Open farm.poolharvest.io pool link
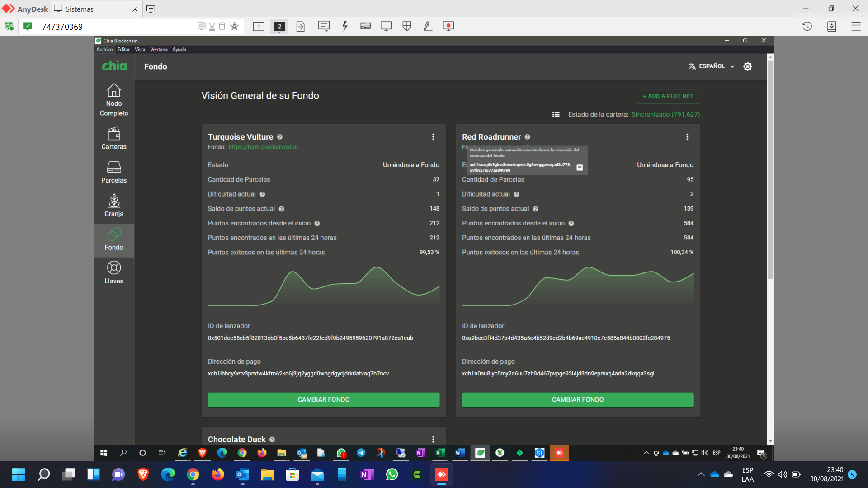 263,147
